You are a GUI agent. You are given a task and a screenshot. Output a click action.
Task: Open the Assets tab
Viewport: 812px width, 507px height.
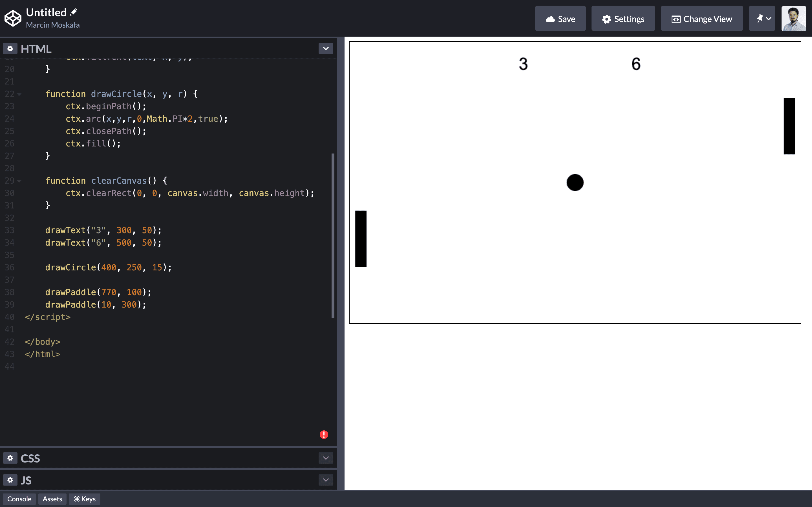point(52,499)
